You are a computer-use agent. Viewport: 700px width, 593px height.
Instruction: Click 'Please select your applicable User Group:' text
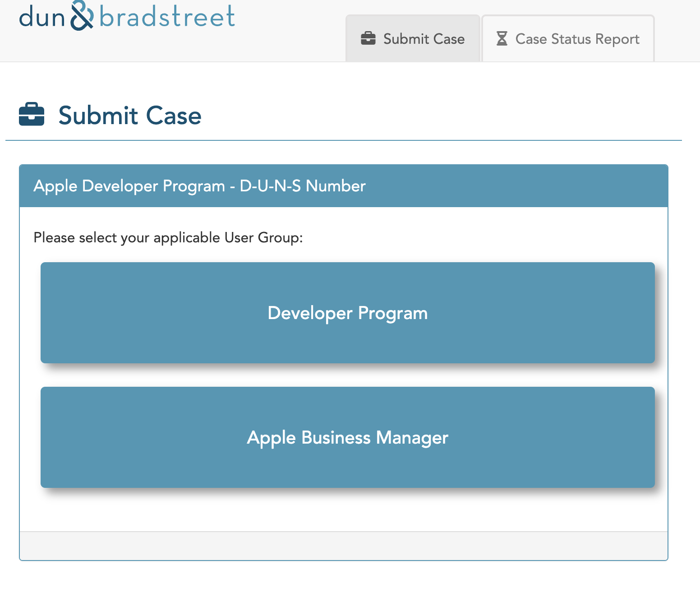pos(168,237)
